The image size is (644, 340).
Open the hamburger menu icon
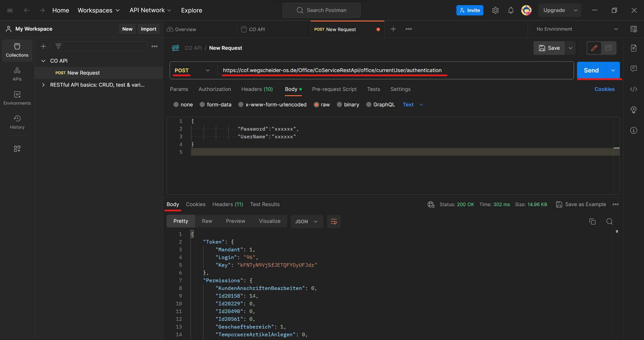coord(10,10)
